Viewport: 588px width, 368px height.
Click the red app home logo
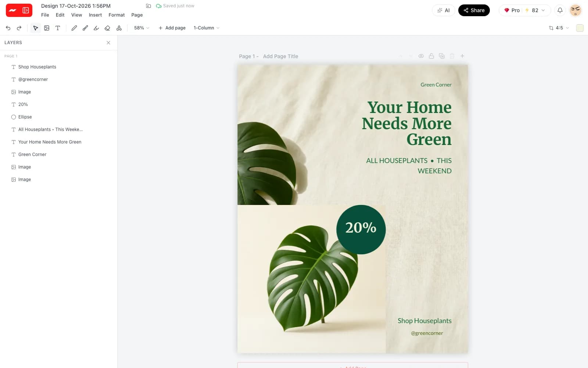pyautogui.click(x=12, y=10)
